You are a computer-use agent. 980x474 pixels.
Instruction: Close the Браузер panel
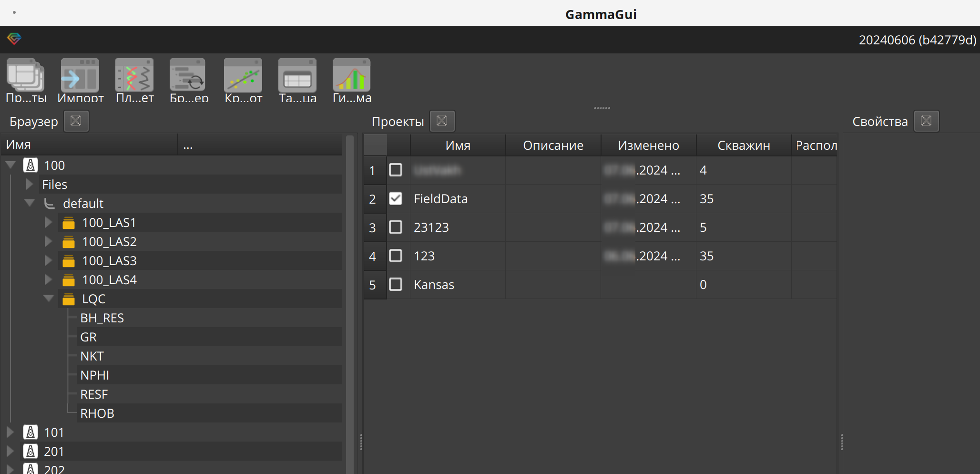pyautogui.click(x=76, y=121)
